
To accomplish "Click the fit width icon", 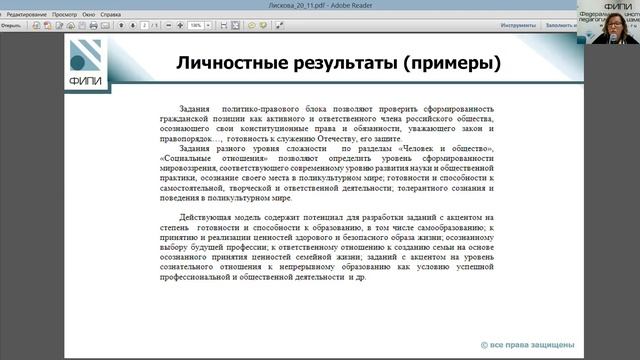I will click(224, 25).
